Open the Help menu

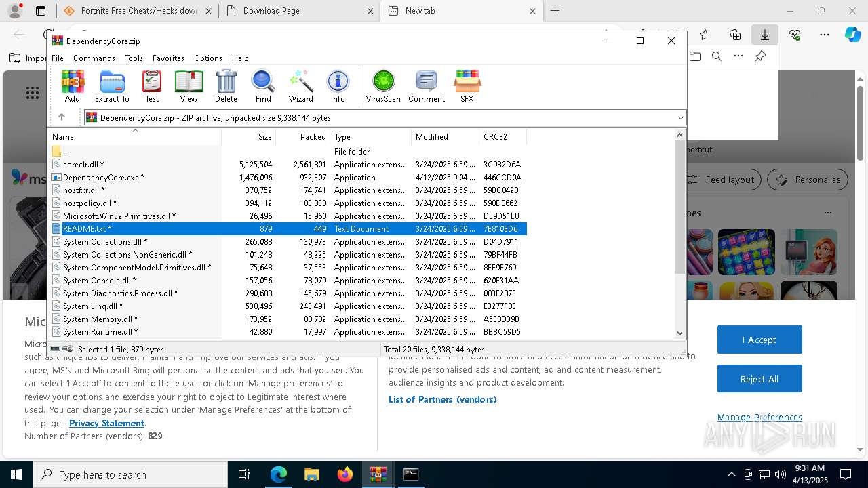coord(240,58)
